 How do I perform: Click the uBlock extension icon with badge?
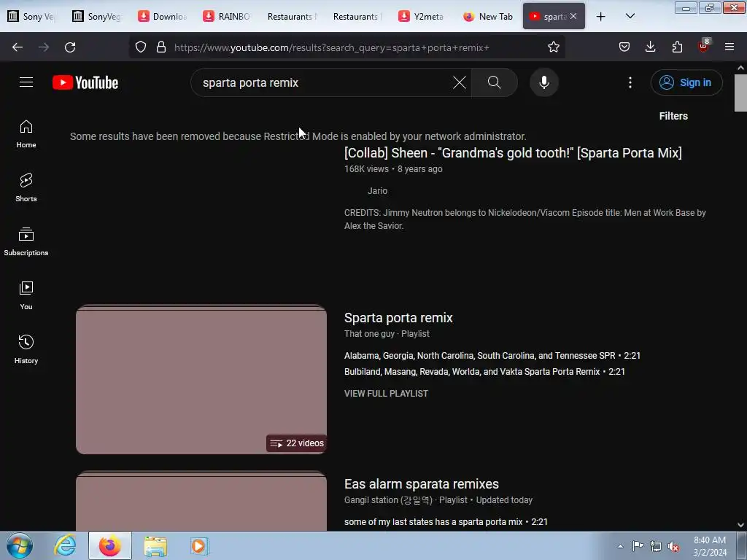point(704,46)
